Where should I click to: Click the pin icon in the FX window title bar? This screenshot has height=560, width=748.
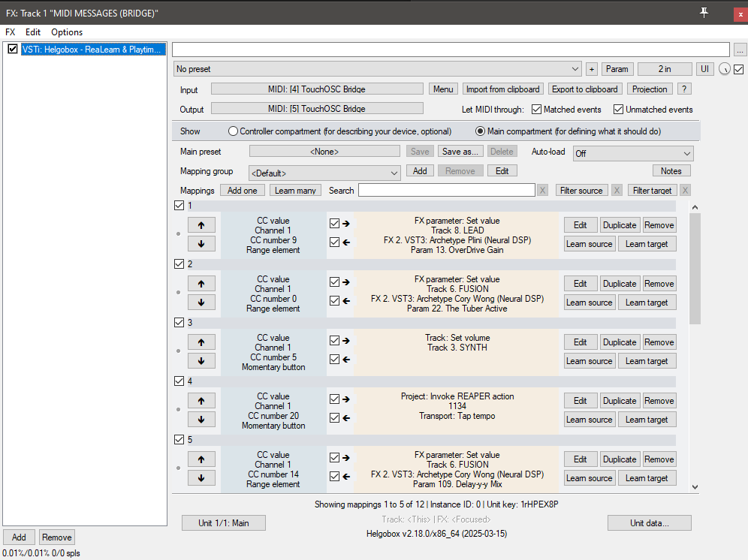tap(704, 13)
